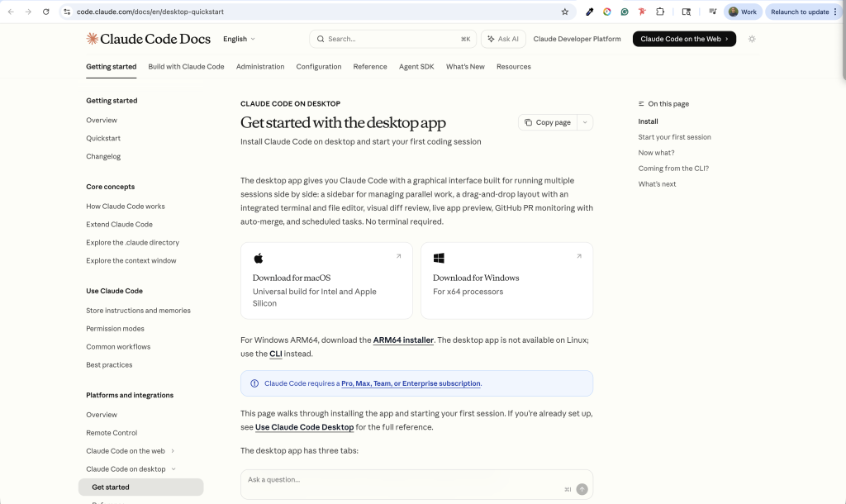Switch to Configuration tab
Image resolution: width=846 pixels, height=504 pixels.
tap(319, 67)
